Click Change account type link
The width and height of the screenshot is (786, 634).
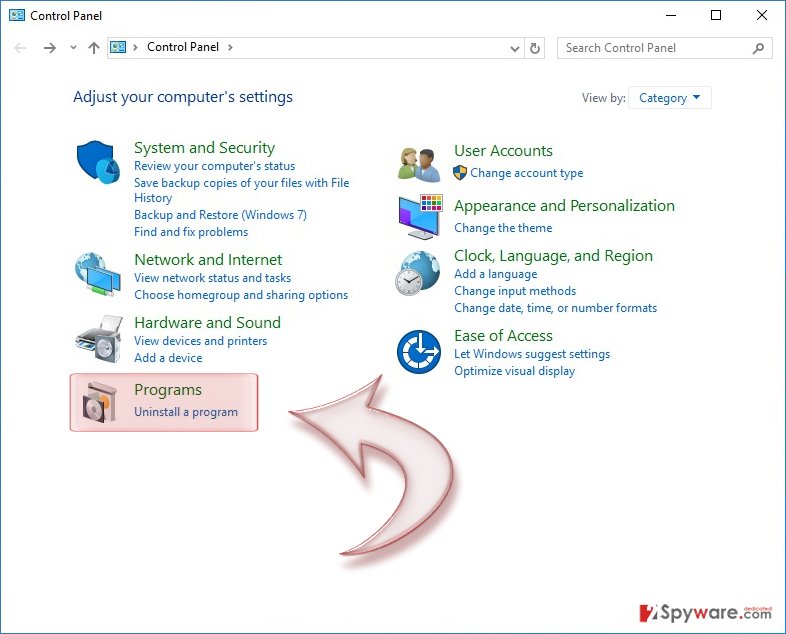pyautogui.click(x=527, y=173)
